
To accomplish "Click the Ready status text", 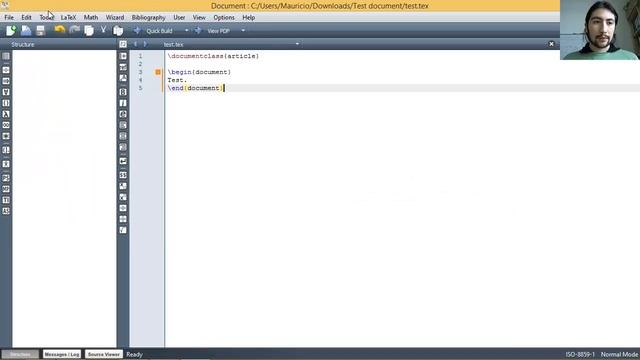I will (x=134, y=354).
